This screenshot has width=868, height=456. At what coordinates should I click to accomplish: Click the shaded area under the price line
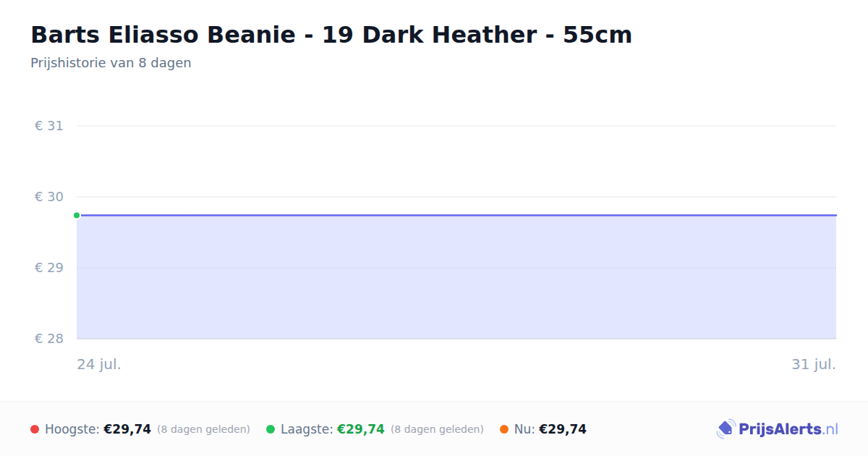click(x=456, y=277)
